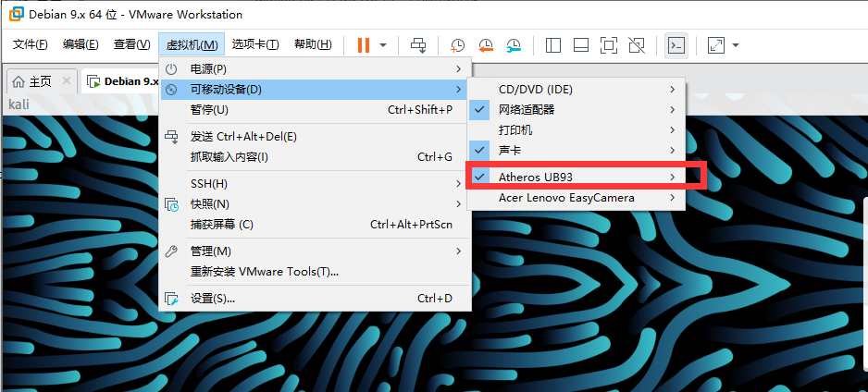The height and width of the screenshot is (392, 868).
Task: Take a snapshot with the clock-plus icon
Action: [x=457, y=45]
